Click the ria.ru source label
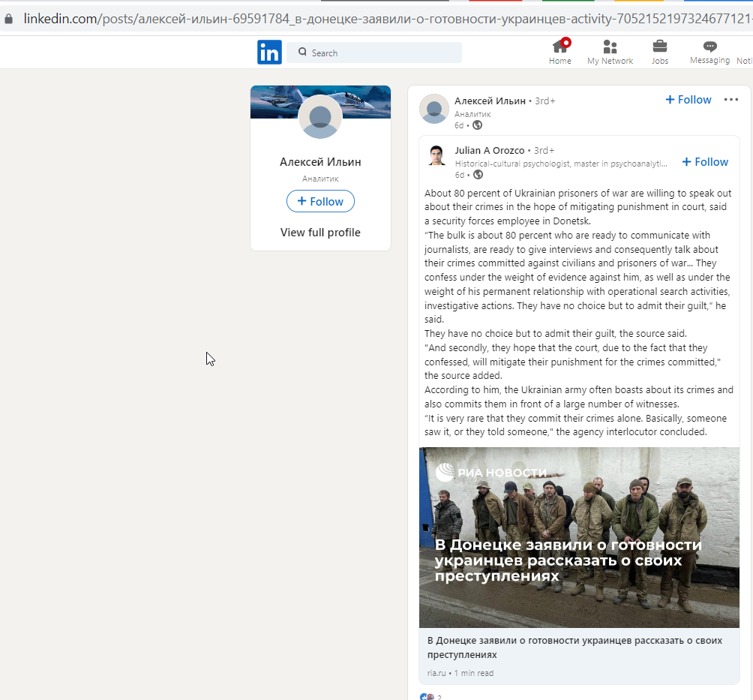Image resolution: width=753 pixels, height=700 pixels. tap(436, 673)
